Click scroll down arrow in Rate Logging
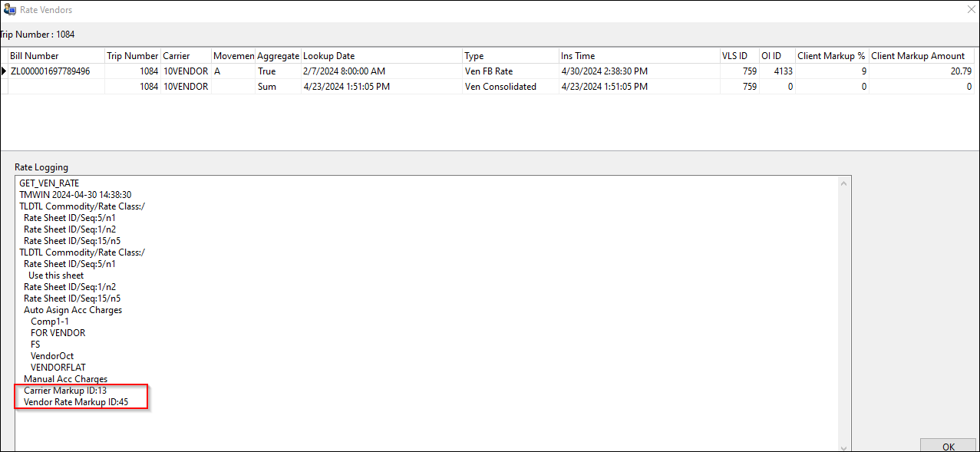This screenshot has height=452, width=980. tap(844, 447)
